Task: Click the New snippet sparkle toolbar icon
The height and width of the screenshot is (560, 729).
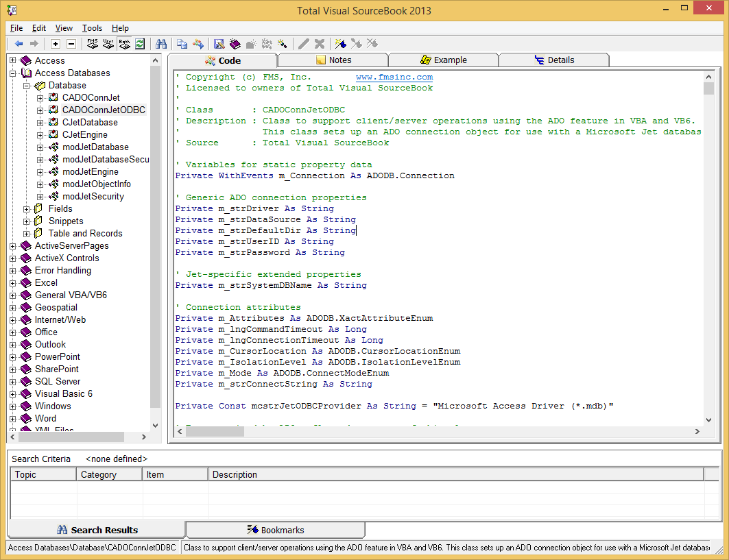Action: [283, 44]
